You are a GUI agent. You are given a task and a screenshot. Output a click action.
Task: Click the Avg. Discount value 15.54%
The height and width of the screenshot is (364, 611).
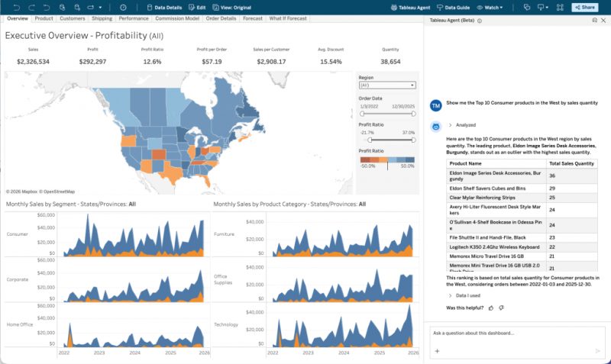pyautogui.click(x=331, y=62)
